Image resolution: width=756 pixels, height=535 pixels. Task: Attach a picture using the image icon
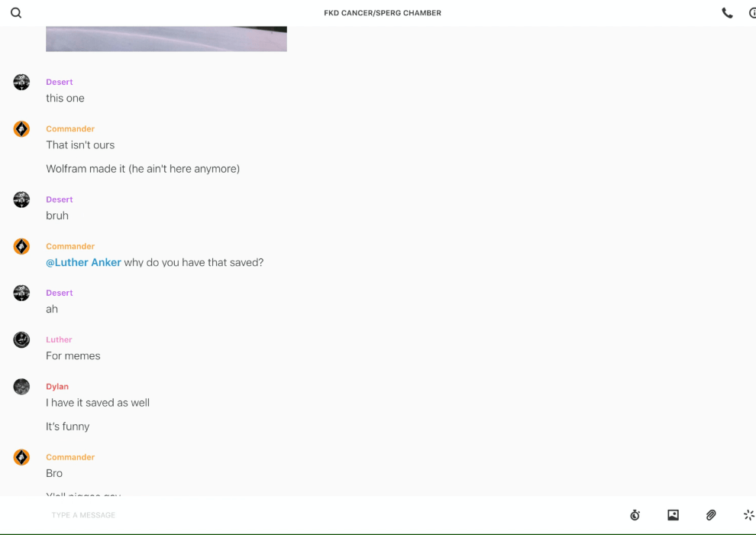(673, 515)
